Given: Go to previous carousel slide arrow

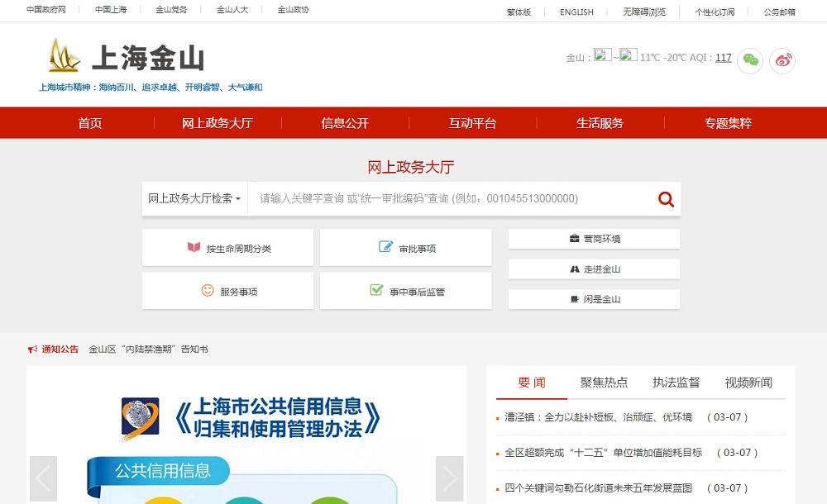Looking at the screenshot, I should coord(43,478).
